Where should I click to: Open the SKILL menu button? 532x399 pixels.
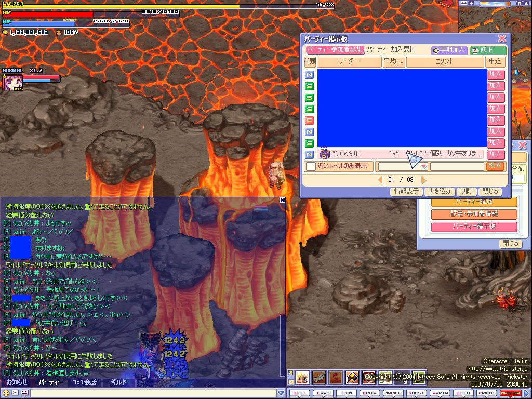pyautogui.click(x=300, y=393)
